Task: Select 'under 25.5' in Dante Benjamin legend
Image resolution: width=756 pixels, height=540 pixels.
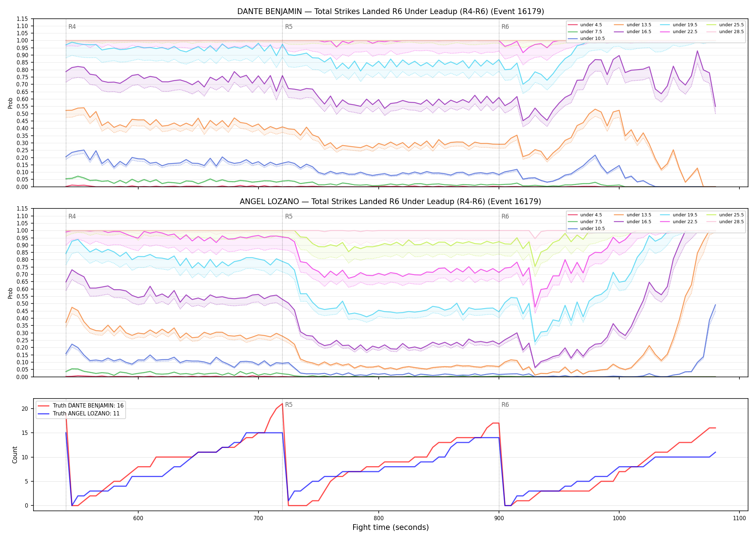Action: [x=725, y=25]
